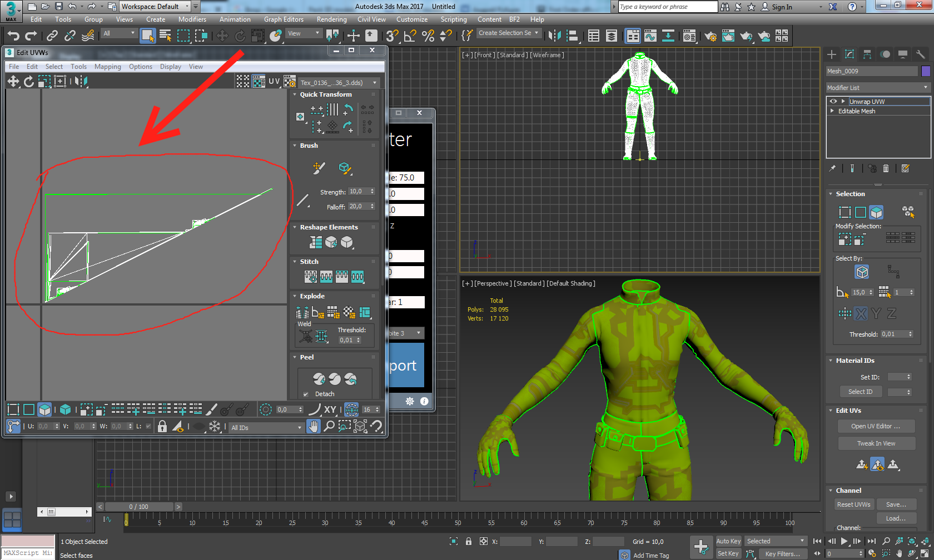Click the Edit UVs brush icon in Brush rollout
This screenshot has height=560, width=934.
pos(319,168)
